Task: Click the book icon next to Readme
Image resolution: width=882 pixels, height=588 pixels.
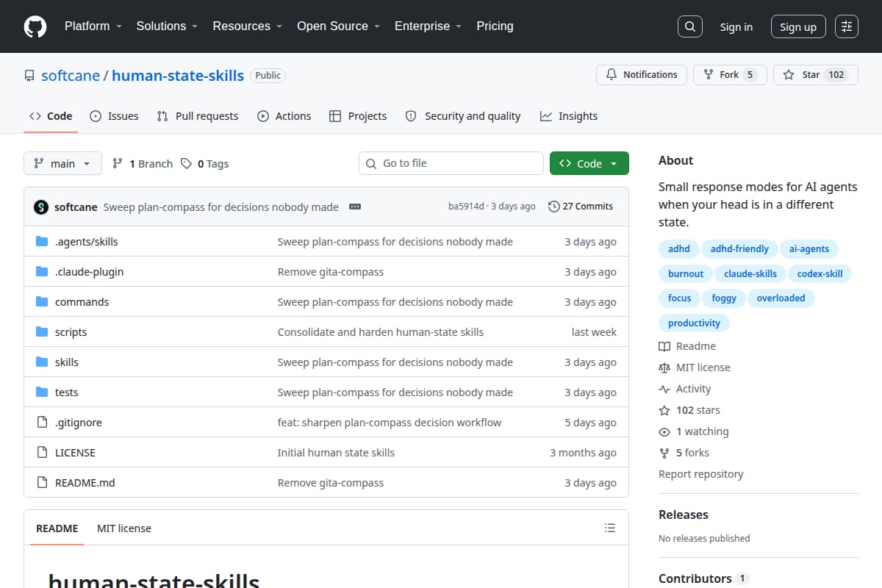Action: click(x=664, y=346)
